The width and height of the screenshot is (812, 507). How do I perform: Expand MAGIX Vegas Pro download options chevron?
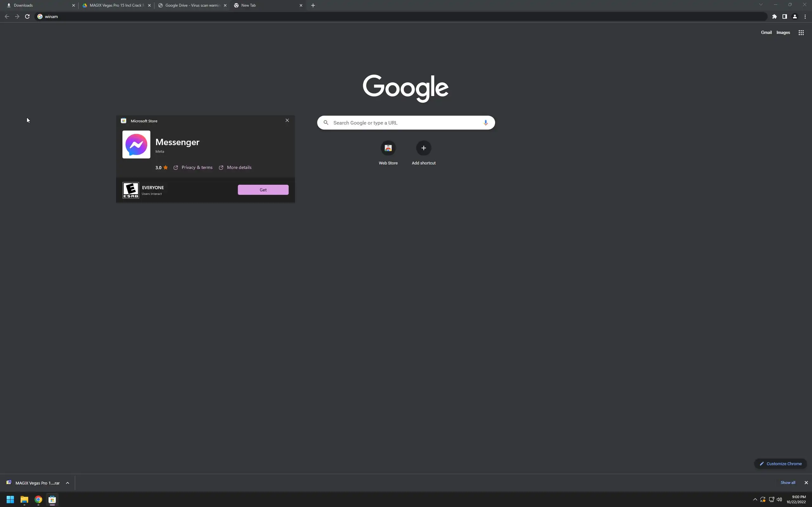[68, 483]
